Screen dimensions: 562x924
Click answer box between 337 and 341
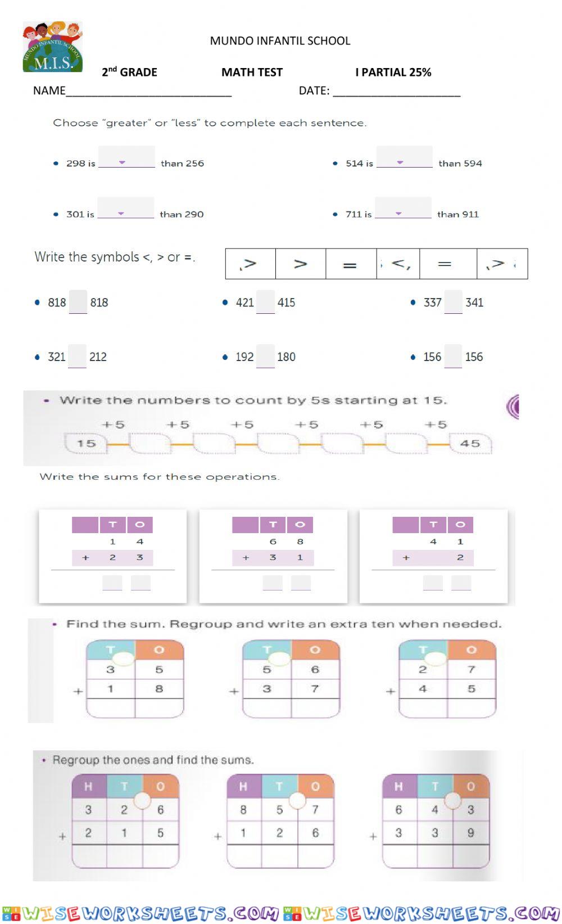click(x=453, y=302)
